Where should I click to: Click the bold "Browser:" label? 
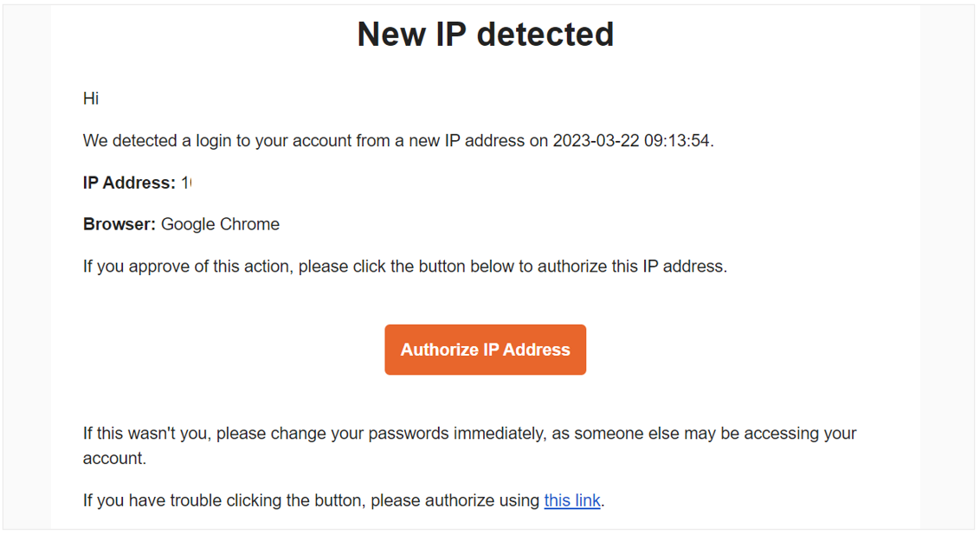[x=119, y=224]
